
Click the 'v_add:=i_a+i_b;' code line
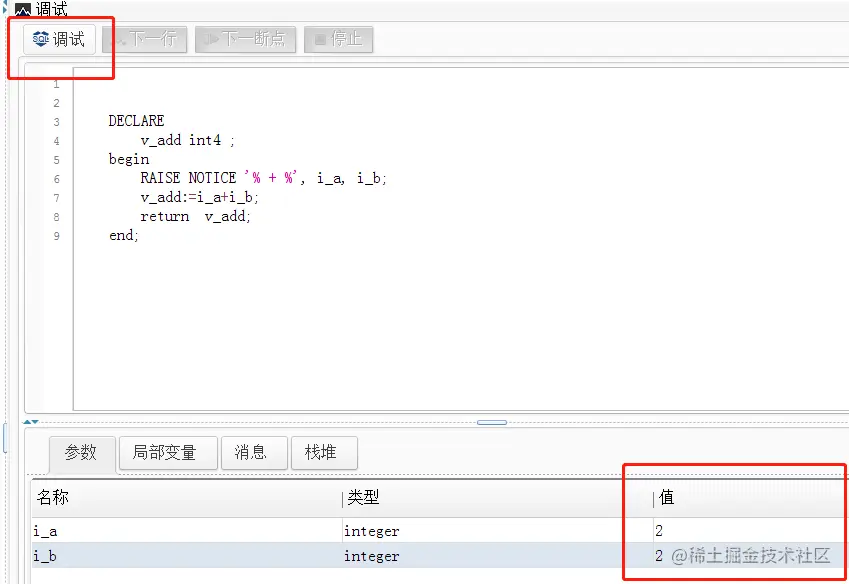(199, 198)
